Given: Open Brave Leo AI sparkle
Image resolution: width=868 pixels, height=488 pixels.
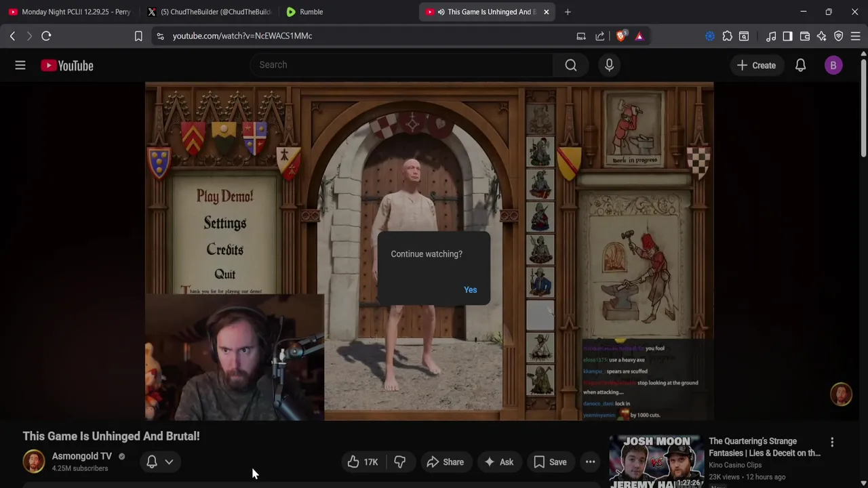Looking at the screenshot, I should point(822,36).
